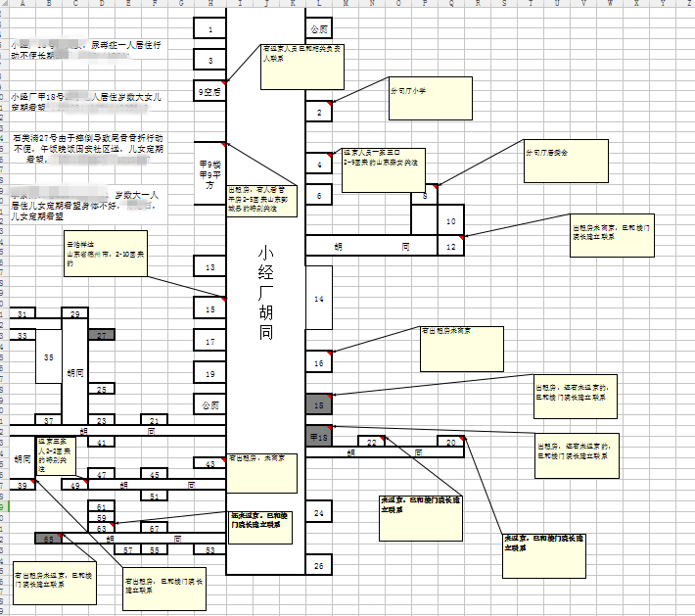Select house cell labeled 9空后
The width and height of the screenshot is (695, 616).
pos(209,91)
